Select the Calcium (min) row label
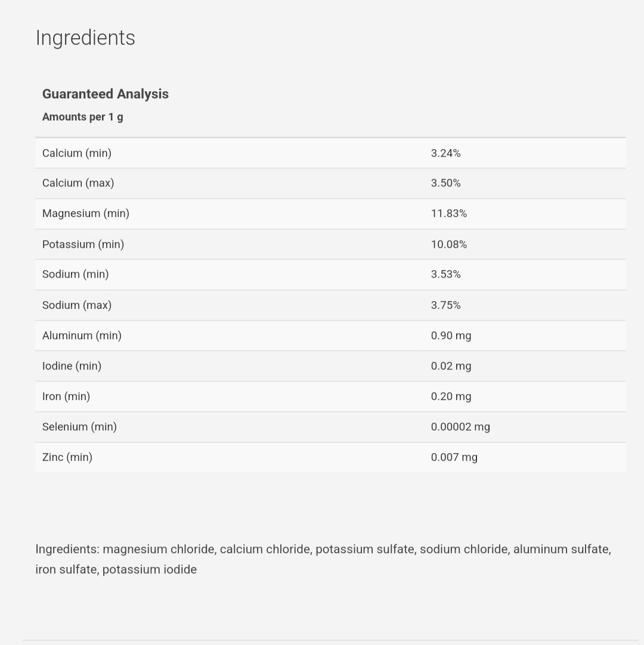Screen dimensions: 644x645 click(x=77, y=153)
